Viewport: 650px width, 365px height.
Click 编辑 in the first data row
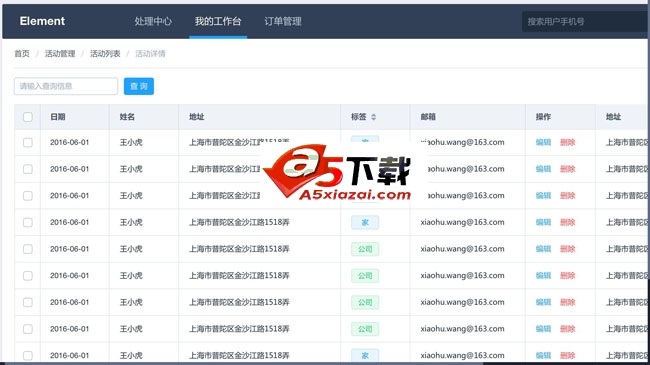[543, 142]
